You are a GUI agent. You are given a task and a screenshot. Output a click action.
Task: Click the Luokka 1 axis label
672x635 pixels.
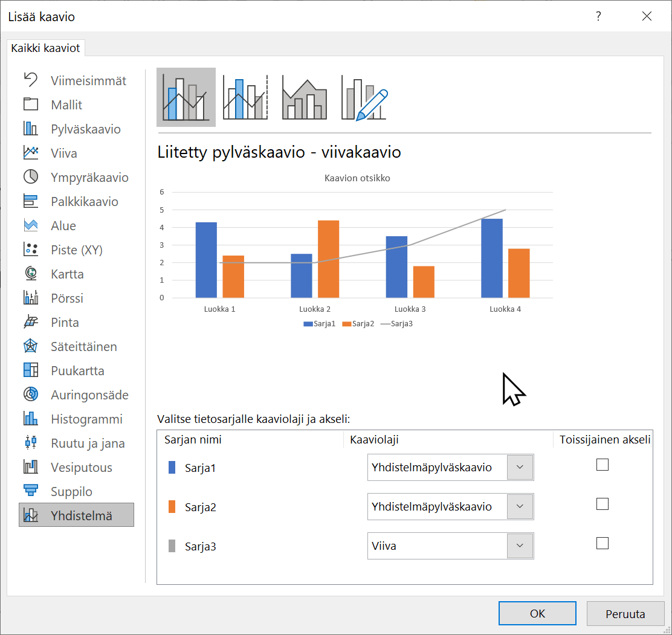click(x=219, y=309)
